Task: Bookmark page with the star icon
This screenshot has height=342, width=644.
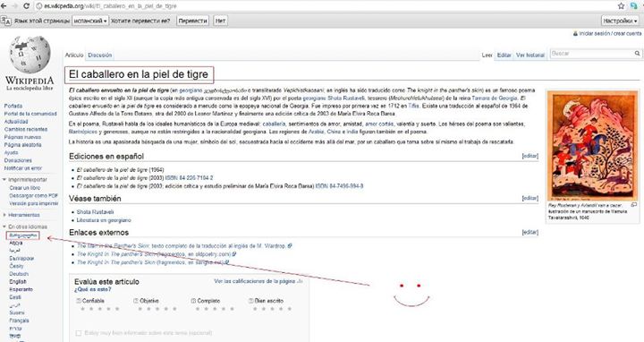Action: 622,6
